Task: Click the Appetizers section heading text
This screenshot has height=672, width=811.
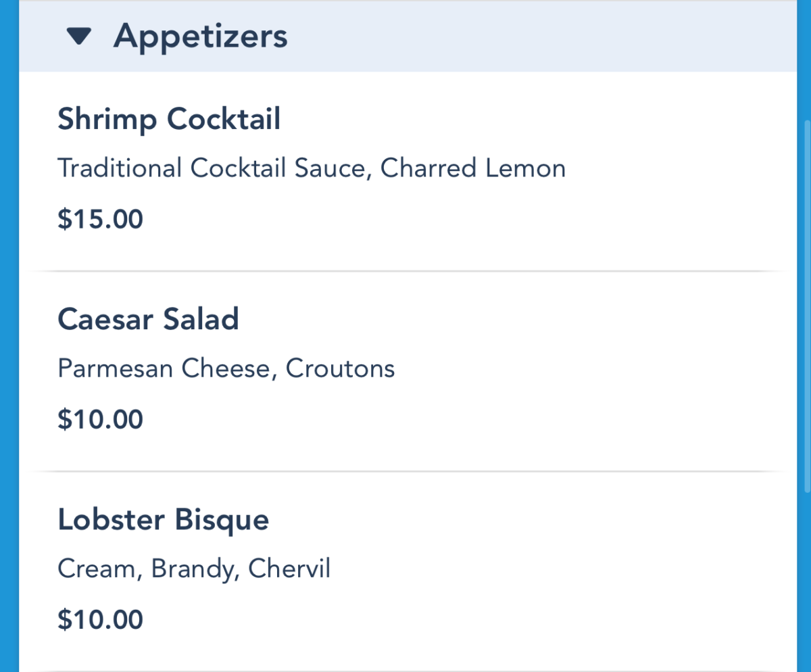Action: click(x=200, y=36)
